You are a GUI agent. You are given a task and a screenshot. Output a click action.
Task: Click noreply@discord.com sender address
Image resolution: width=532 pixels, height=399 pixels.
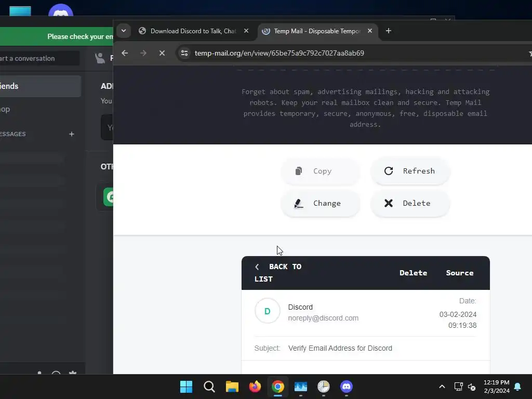323,318
